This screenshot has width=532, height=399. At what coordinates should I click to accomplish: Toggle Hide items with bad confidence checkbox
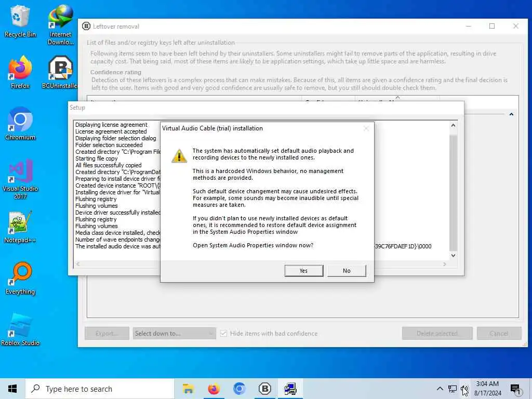[223, 334]
